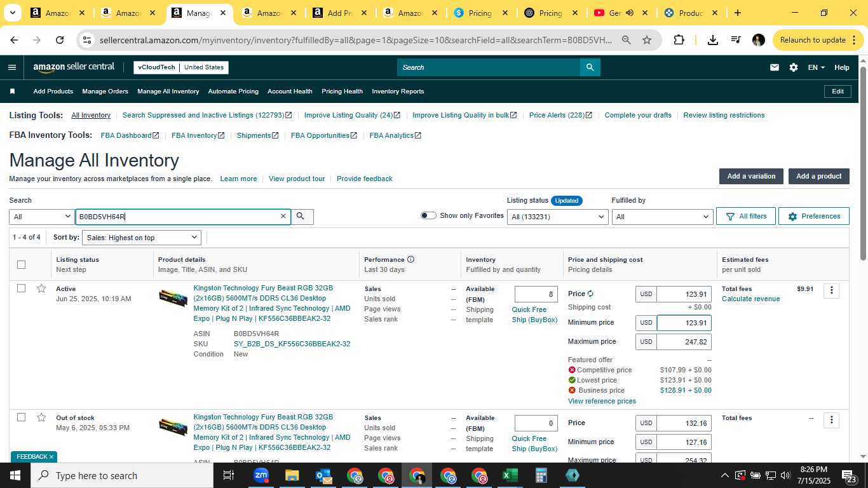Viewport: 868px width, 488px height.
Task: Open File Explorer from the taskbar
Action: [x=292, y=475]
